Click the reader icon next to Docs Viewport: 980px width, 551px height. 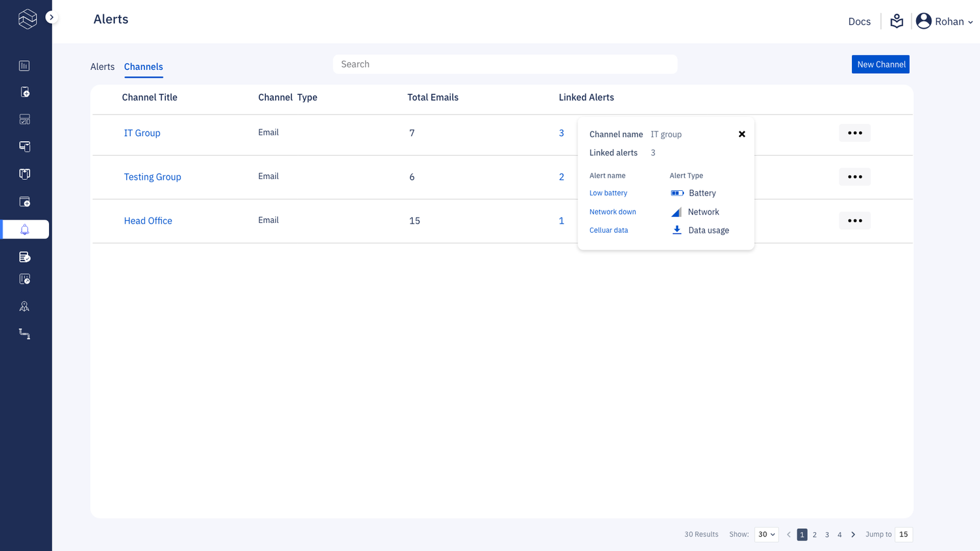(896, 22)
